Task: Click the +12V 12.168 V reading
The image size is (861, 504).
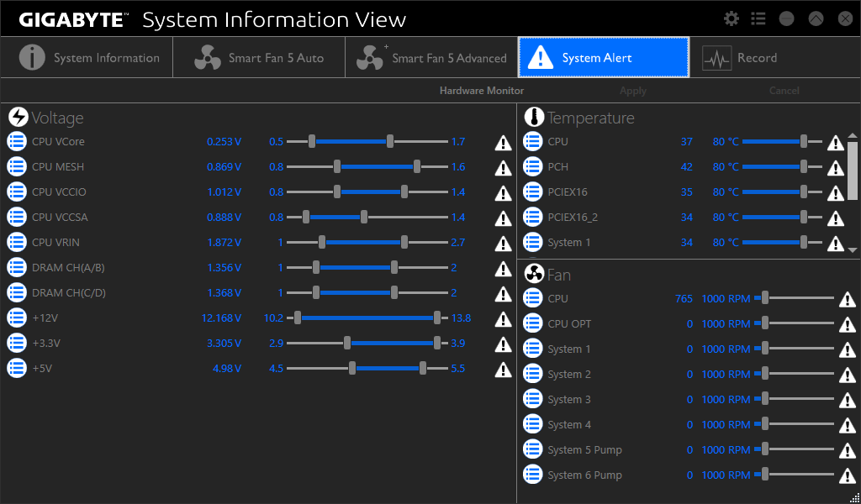Action: point(221,318)
